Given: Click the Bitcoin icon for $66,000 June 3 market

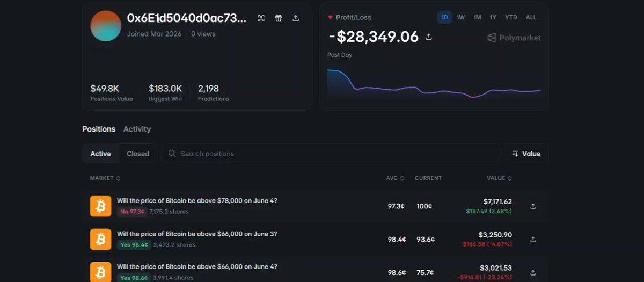Looking at the screenshot, I should (x=100, y=239).
